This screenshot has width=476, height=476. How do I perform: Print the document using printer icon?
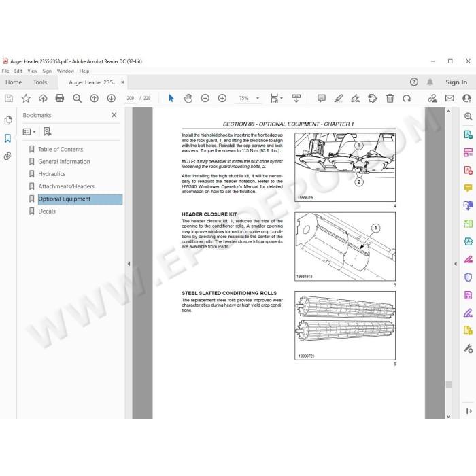pyautogui.click(x=60, y=98)
